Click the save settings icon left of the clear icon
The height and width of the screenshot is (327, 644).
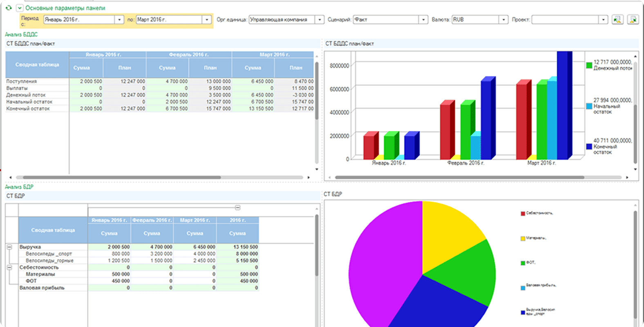[x=617, y=19]
